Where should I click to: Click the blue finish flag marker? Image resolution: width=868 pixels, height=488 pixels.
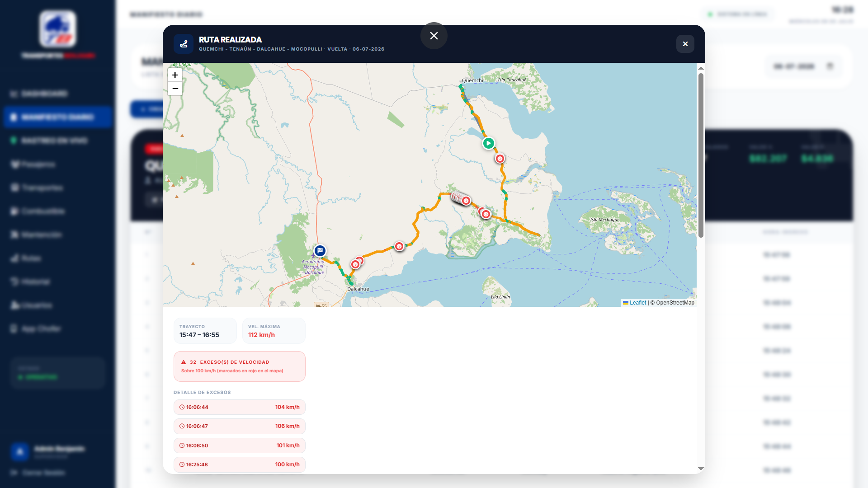coord(320,250)
